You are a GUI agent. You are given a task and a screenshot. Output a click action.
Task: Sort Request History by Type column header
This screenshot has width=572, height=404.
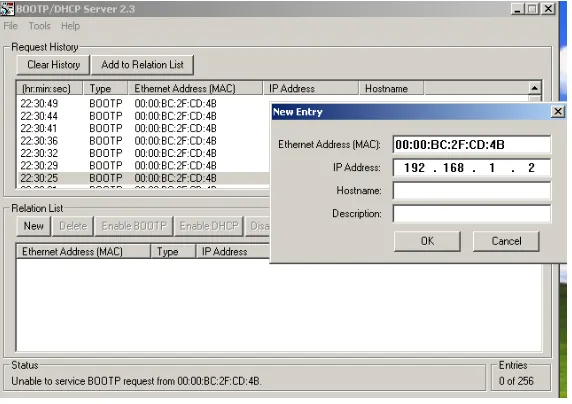pos(105,88)
